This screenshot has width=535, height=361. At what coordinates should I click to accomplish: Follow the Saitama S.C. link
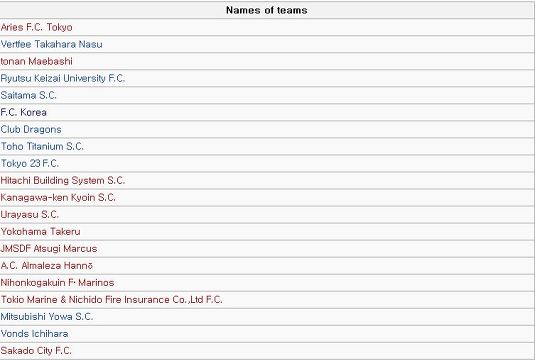[29, 95]
